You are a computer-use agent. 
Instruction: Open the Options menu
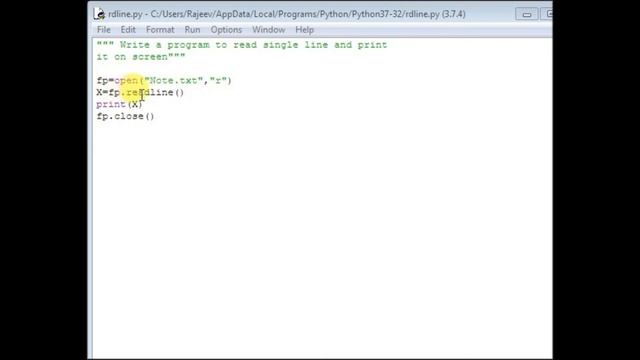pyautogui.click(x=226, y=30)
